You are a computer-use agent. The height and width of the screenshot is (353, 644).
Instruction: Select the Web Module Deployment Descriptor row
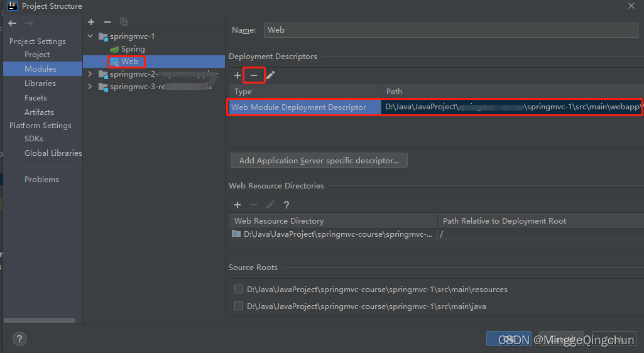tap(299, 107)
